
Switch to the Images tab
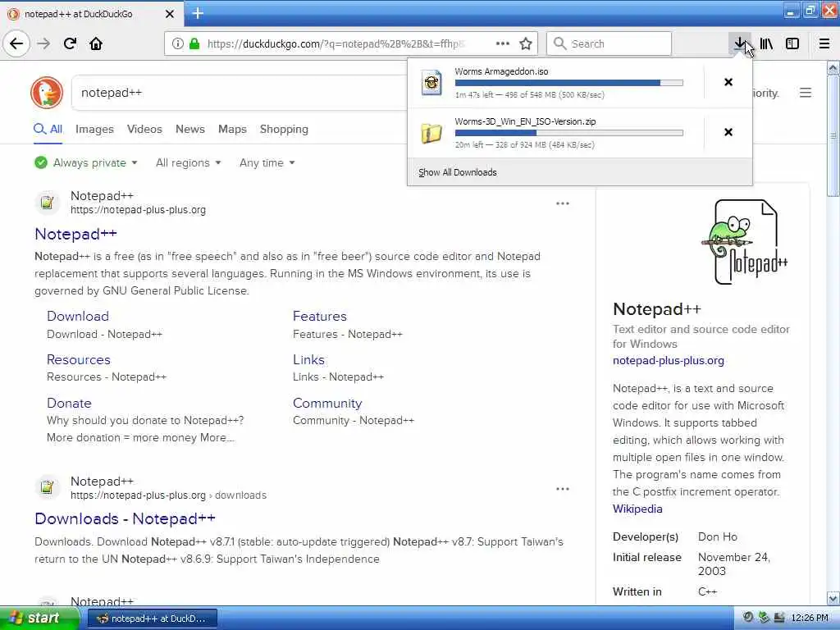[x=94, y=129]
